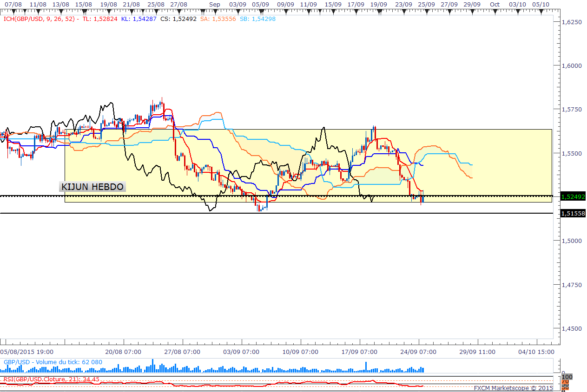Select the KIJUN HEBDO text label
587x392 pixels.
tap(92, 187)
